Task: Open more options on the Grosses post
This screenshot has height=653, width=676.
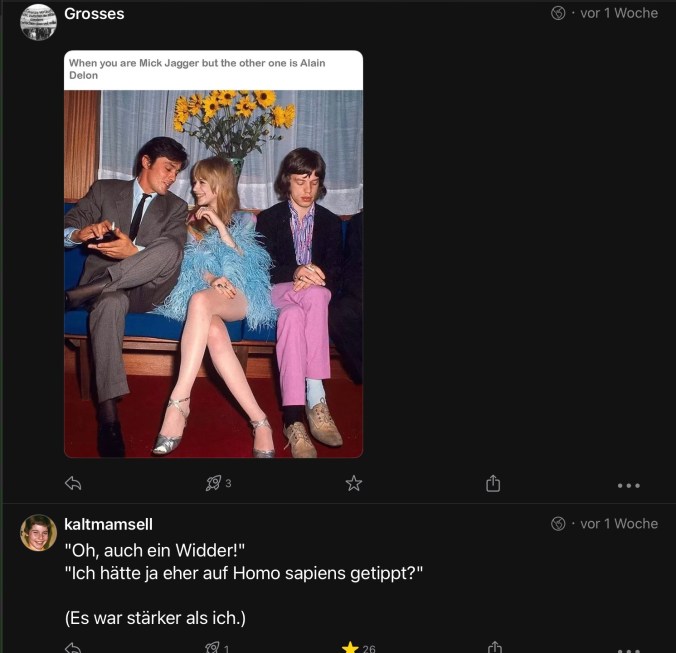Action: 628,485
